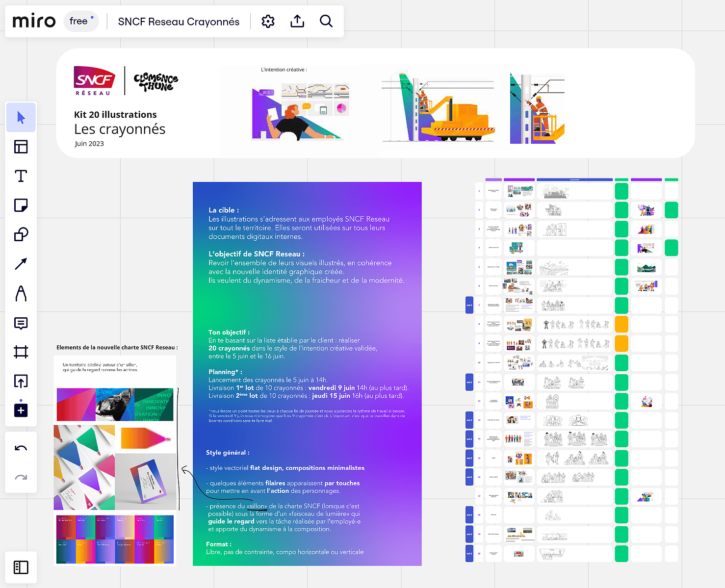Viewport: 725px width, 588px height.
Task: Select the single tilted card mockup image
Action: (x=146, y=482)
